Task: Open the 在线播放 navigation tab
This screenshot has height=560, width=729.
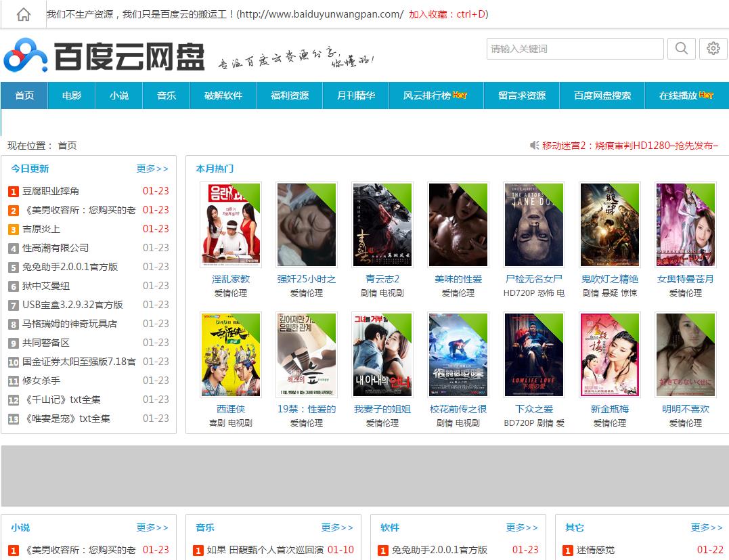Action: click(x=686, y=95)
